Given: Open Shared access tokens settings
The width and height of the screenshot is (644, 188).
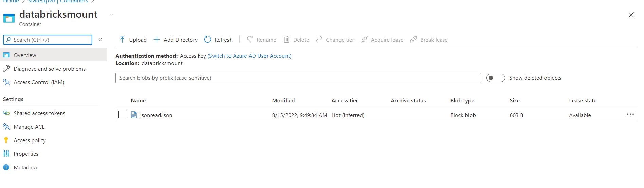Looking at the screenshot, I should pyautogui.click(x=39, y=113).
